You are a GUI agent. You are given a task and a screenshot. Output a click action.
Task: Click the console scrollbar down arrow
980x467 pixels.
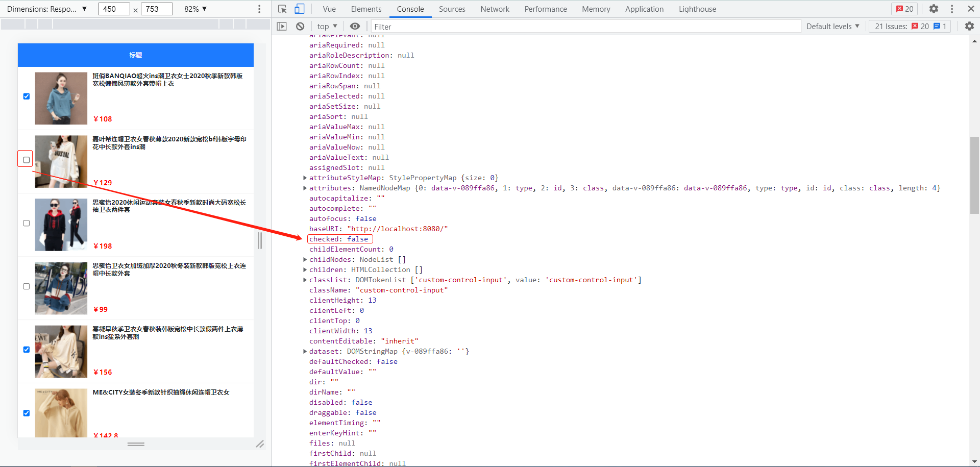[x=974, y=461]
